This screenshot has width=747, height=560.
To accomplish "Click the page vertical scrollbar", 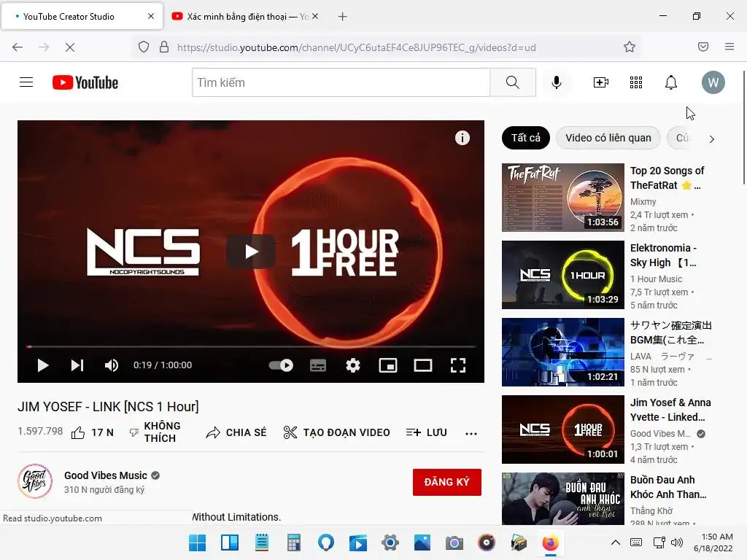I will [743, 128].
